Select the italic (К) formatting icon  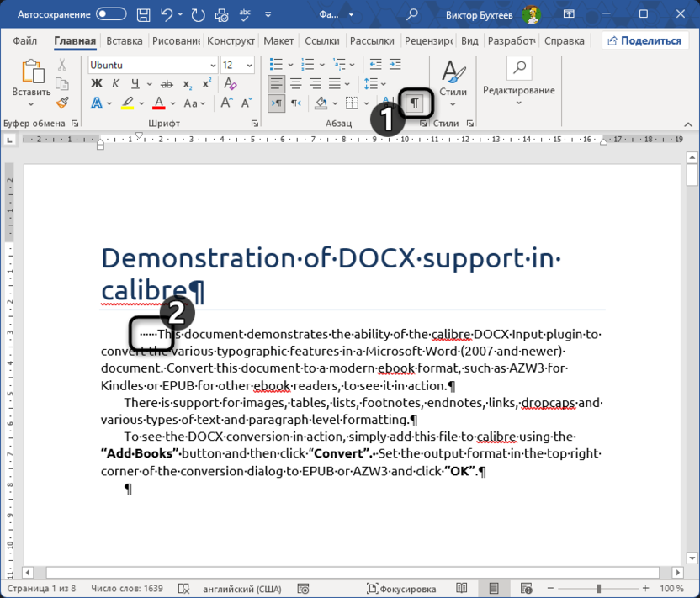(116, 84)
